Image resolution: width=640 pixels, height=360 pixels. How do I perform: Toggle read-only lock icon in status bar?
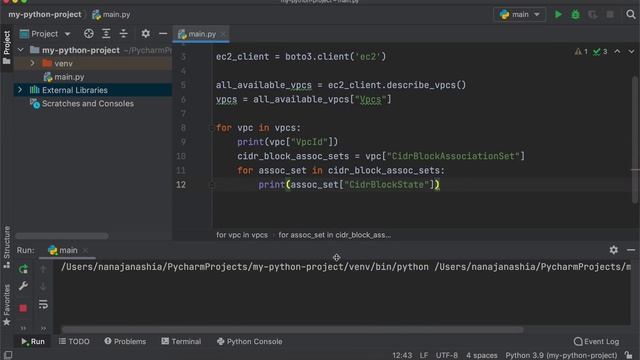click(629, 356)
